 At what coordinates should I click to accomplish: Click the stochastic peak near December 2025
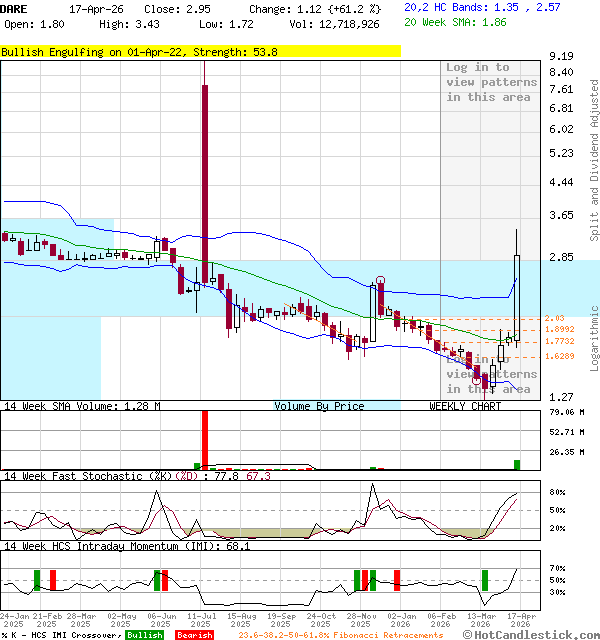(x=373, y=487)
